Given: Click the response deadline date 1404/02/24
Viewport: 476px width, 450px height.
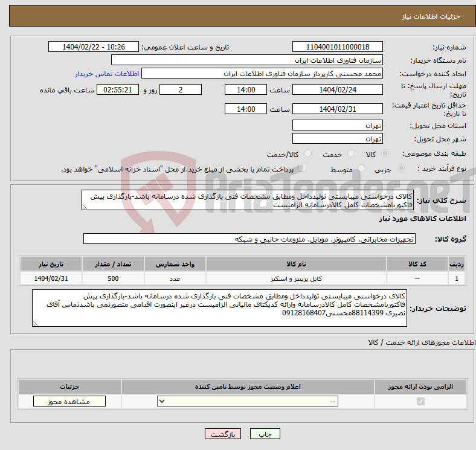Looking at the screenshot, I should coord(337,89).
